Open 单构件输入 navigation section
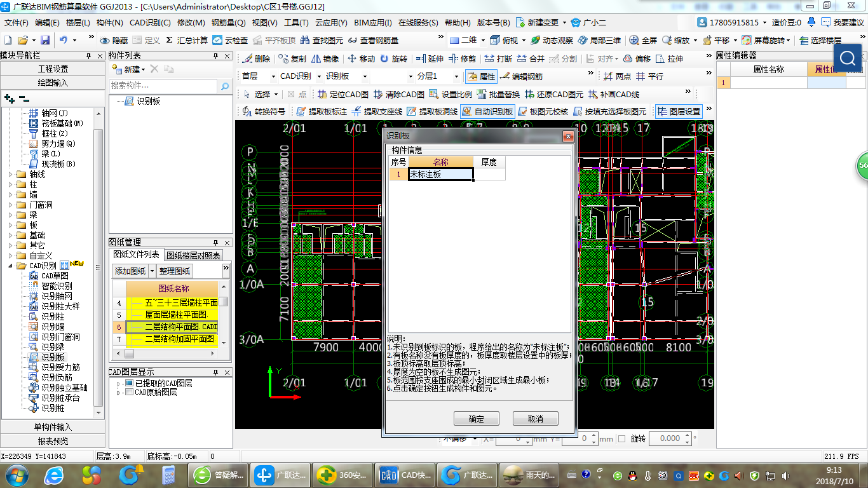The width and height of the screenshot is (868, 488). click(53, 427)
